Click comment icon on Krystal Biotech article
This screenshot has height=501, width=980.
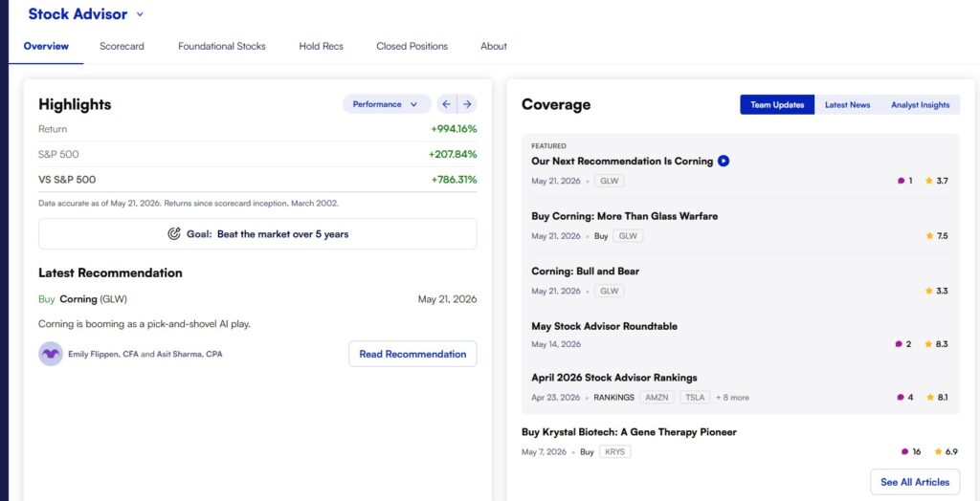[x=905, y=451]
